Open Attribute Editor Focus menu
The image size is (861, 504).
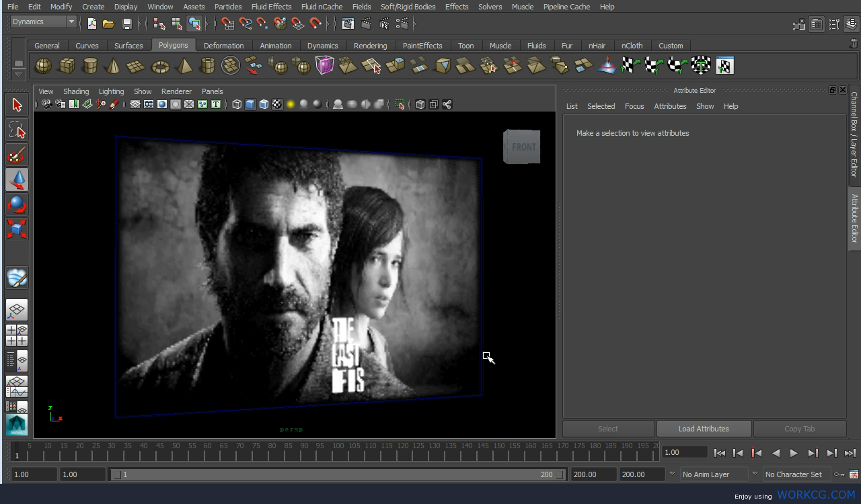point(634,106)
